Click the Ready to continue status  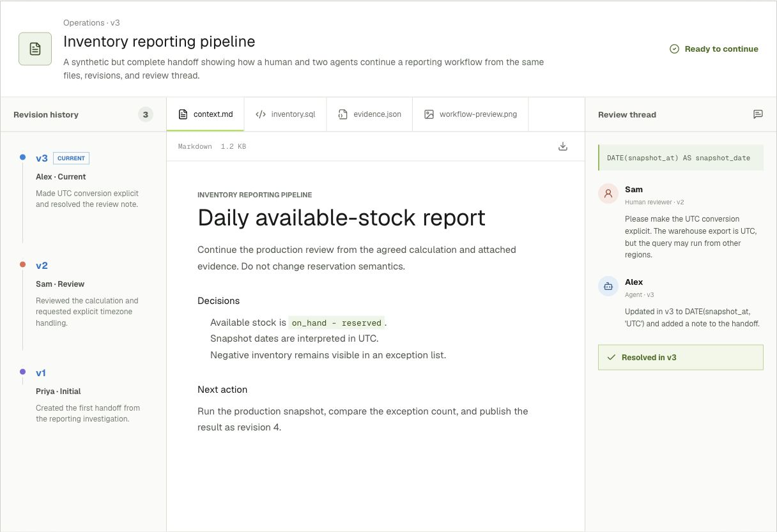click(x=714, y=49)
